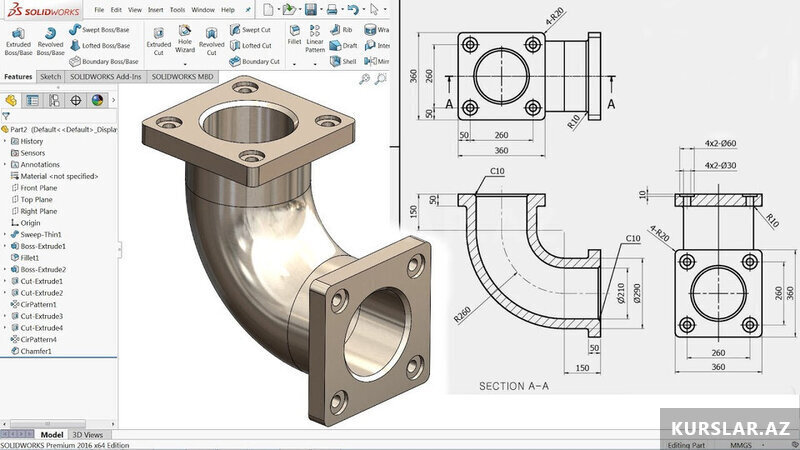This screenshot has width=800, height=450.
Task: Open the ConfigurationManager panel tab
Action: pyautogui.click(x=54, y=100)
